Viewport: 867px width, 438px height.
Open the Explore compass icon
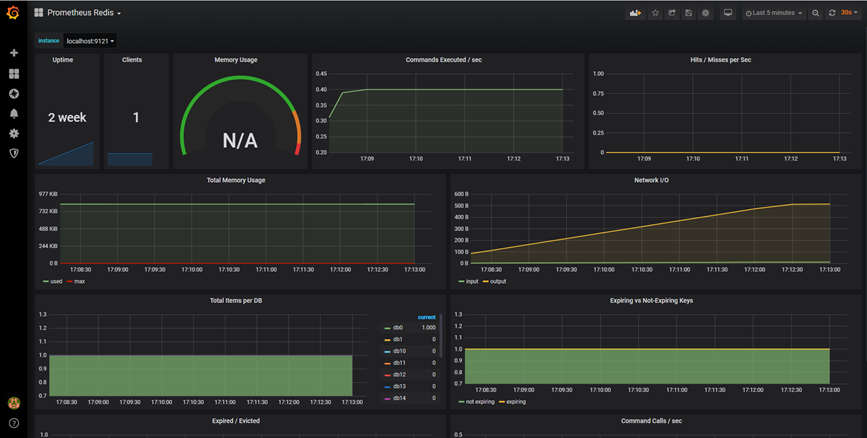point(14,93)
